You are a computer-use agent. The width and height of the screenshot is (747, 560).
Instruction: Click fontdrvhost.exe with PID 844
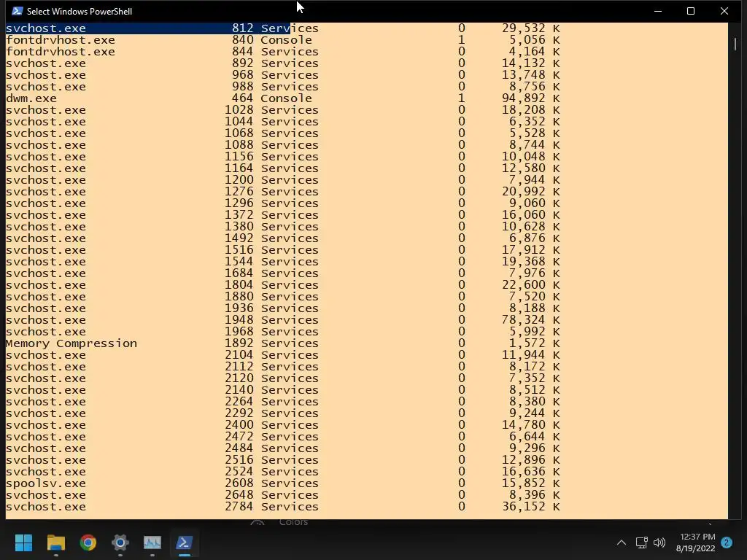pyautogui.click(x=61, y=52)
